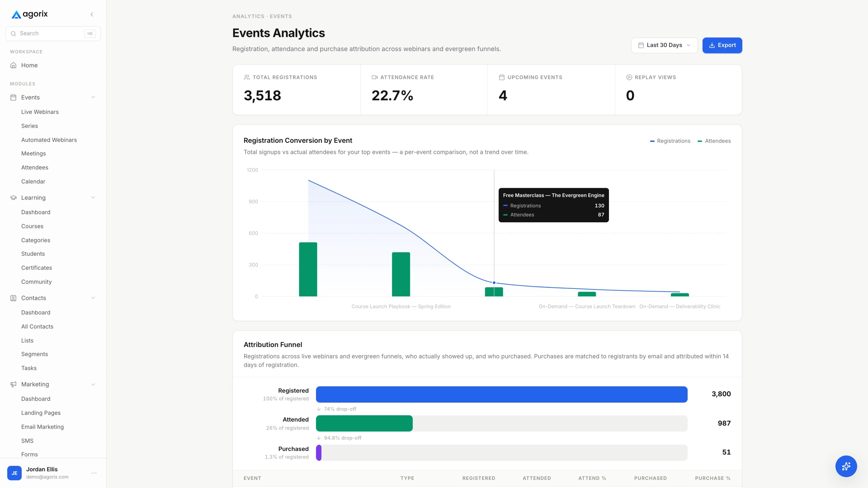Navigate to Email Marketing
This screenshot has height=488, width=868.
click(43, 427)
